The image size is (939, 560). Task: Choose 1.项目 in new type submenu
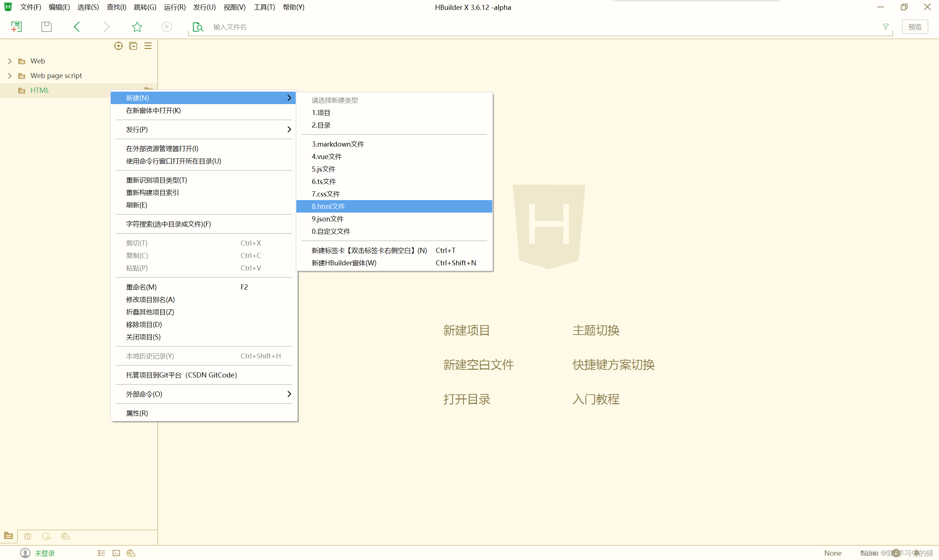click(394, 113)
